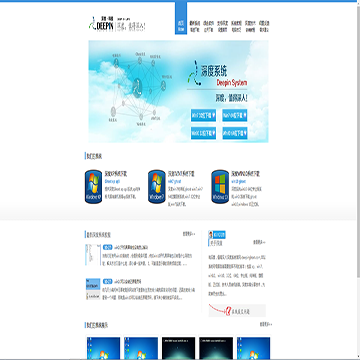Image resolution: width=360 pixels, height=360 pixels.
Task: Click the bottom-left blue download button on banner
Action: [x=203, y=133]
